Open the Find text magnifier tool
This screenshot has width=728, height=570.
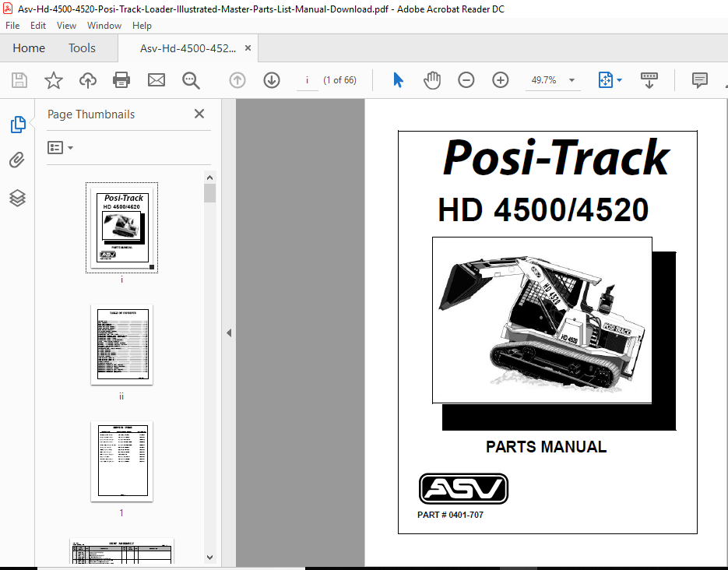[191, 80]
